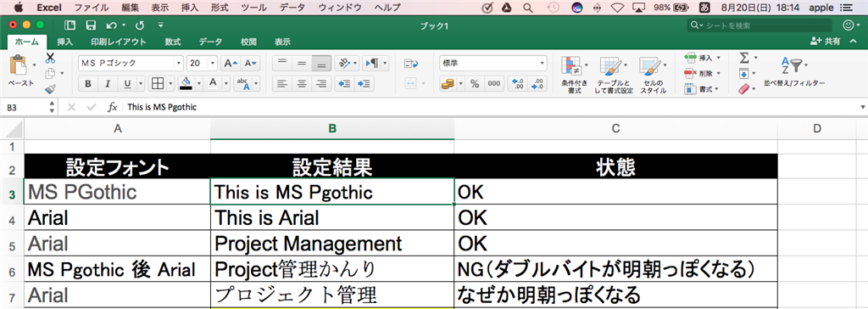Viewport: 868px width, 309px height.
Task: Click the Clear eraser icon
Action: coord(744,89)
